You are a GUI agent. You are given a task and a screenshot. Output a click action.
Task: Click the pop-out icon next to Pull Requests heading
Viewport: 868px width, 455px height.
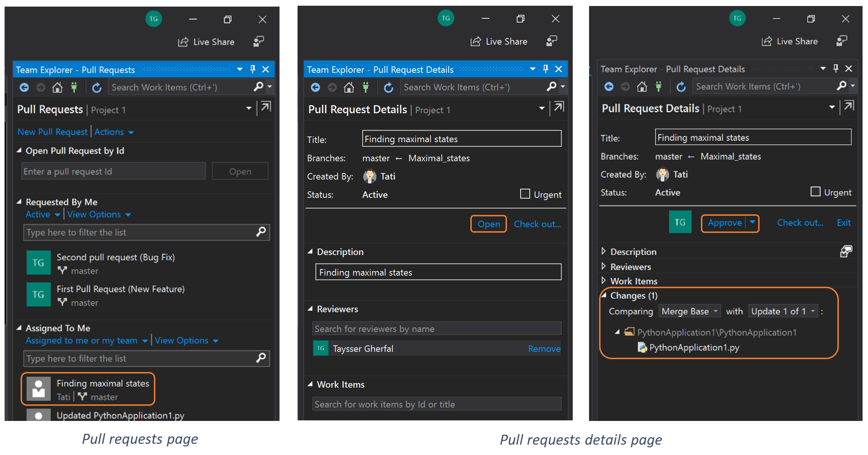click(x=266, y=107)
